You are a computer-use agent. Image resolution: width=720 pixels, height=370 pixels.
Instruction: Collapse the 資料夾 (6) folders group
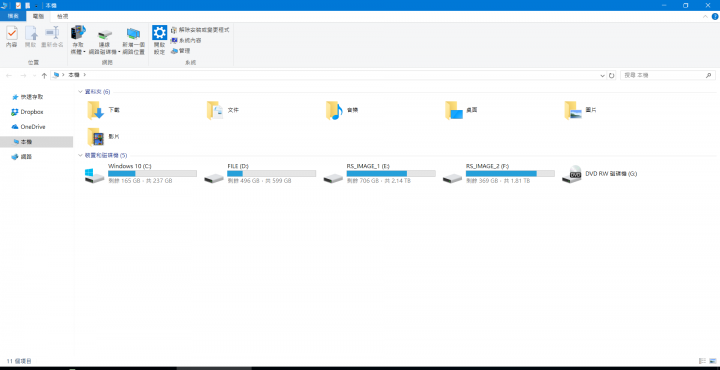(80, 92)
